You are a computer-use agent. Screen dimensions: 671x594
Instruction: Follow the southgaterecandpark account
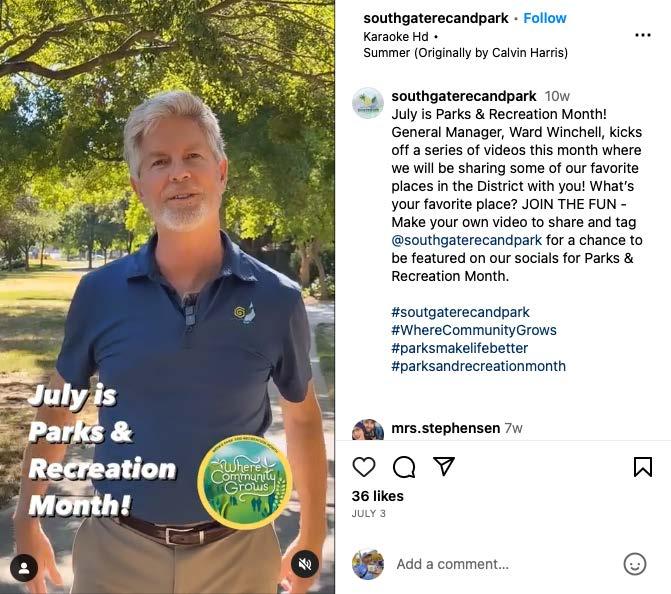coord(545,18)
